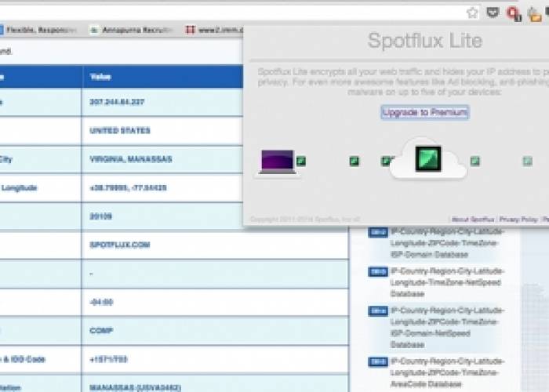Open the Privacy Policy link
Image resolution: width=549 pixels, height=392 pixels.
click(518, 220)
